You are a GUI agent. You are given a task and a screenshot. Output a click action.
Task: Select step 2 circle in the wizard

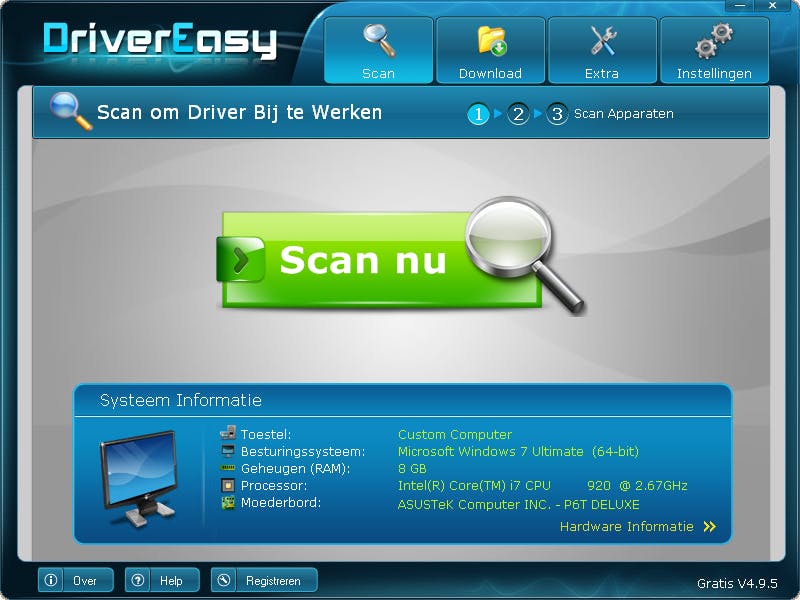point(518,114)
